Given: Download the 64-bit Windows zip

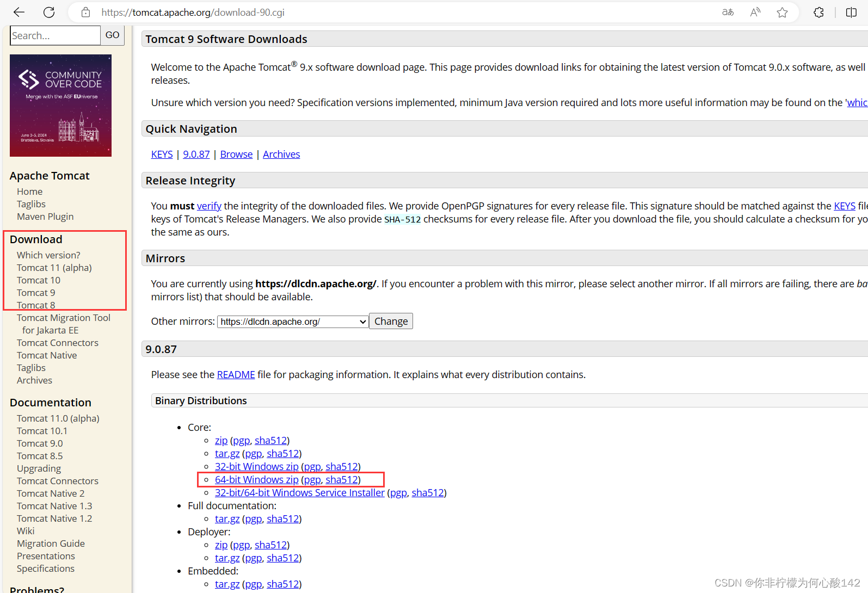Looking at the screenshot, I should click(x=256, y=480).
